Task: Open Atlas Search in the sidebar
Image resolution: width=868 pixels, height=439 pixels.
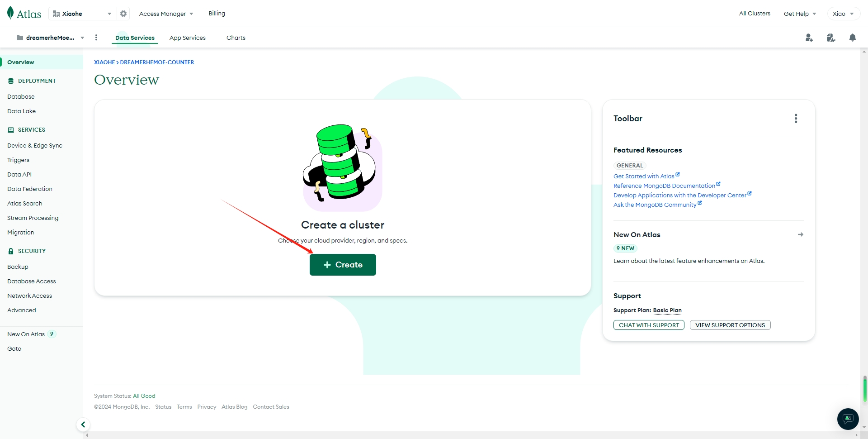Action: coord(25,203)
